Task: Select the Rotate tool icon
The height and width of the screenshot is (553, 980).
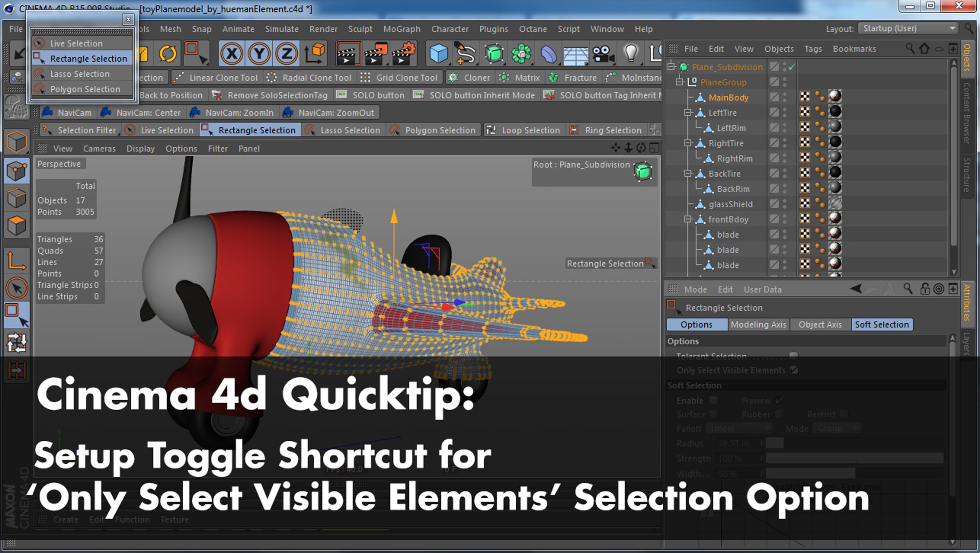Action: coord(168,53)
